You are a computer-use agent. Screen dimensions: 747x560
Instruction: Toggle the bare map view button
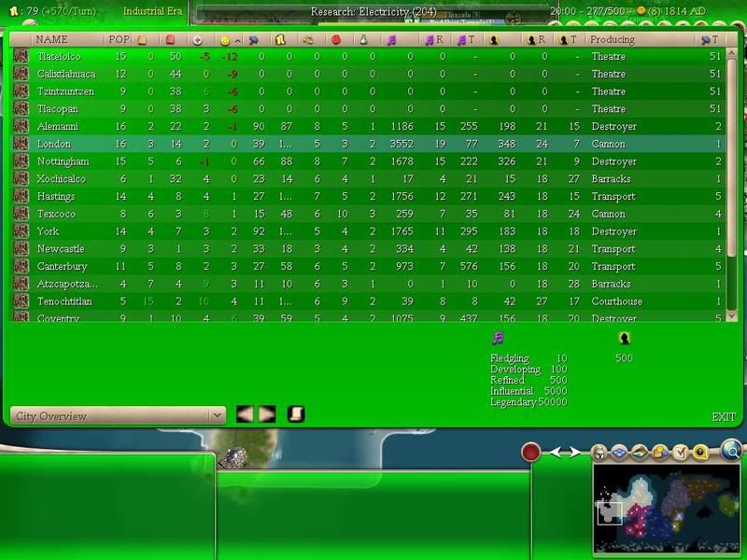640,453
